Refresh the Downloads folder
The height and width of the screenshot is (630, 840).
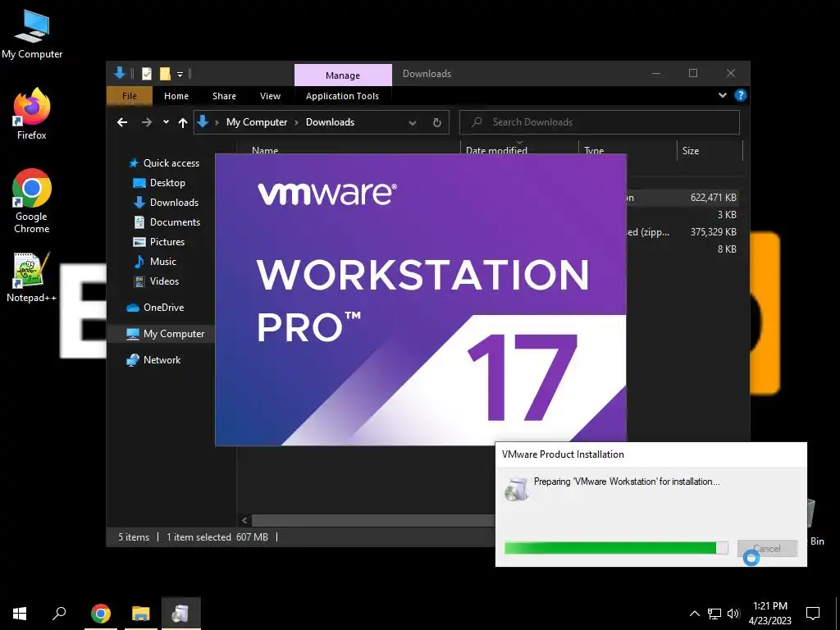pyautogui.click(x=436, y=123)
